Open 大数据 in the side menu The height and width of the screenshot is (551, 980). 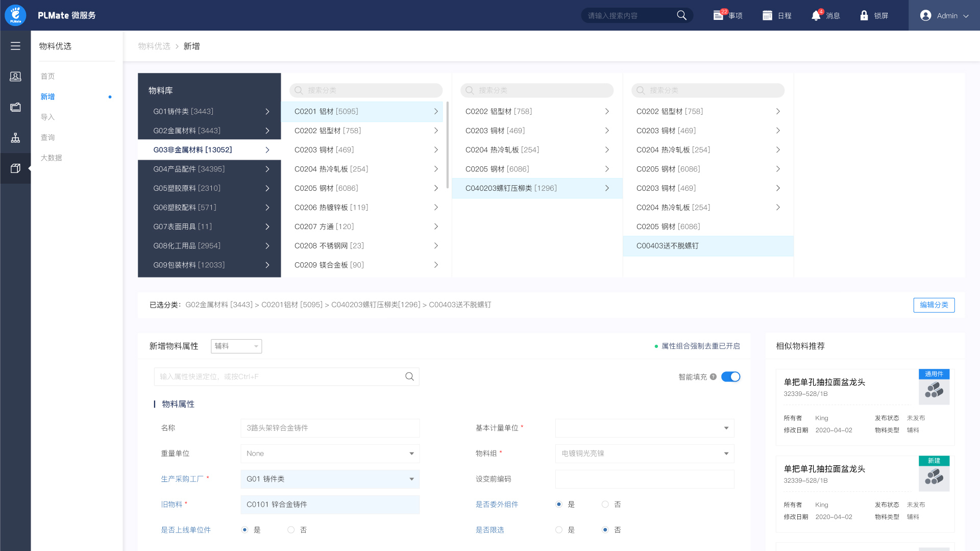coord(51,158)
